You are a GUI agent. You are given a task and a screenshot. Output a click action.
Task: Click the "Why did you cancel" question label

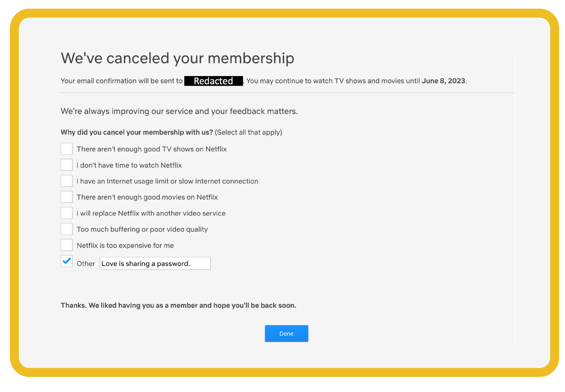[x=137, y=132]
